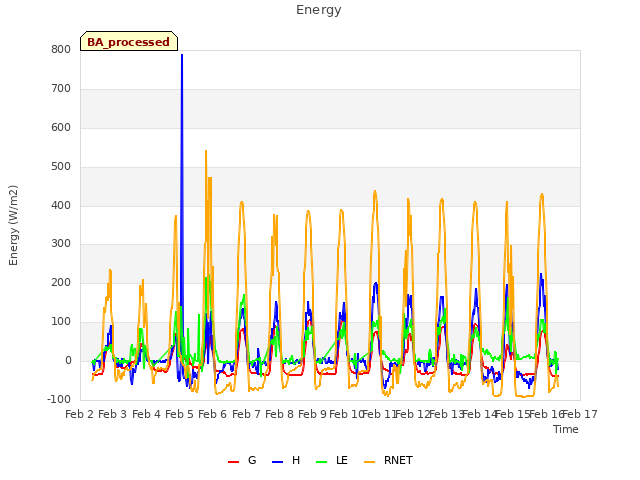Toggle the RNET series legend entry
Screen dimensions: 640x480
[x=388, y=460]
